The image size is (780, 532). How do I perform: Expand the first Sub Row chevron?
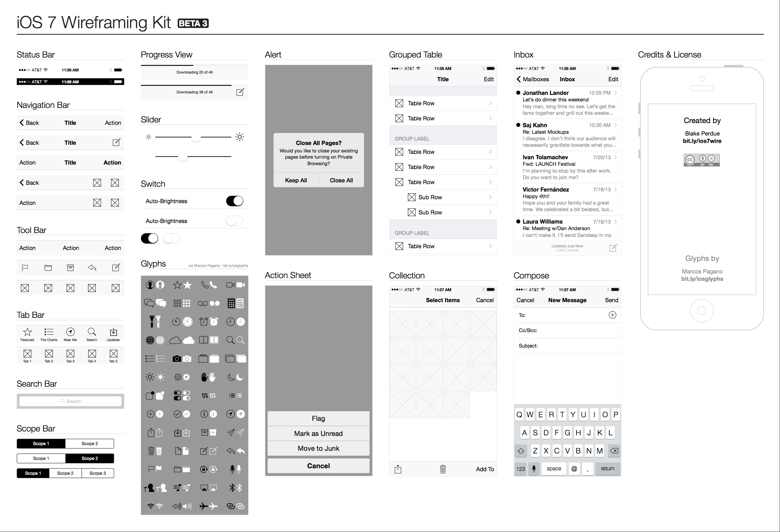(x=490, y=197)
